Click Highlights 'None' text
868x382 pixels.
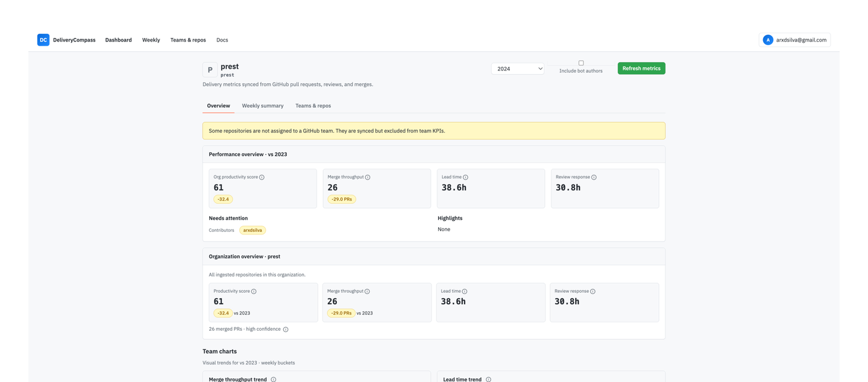tap(444, 230)
